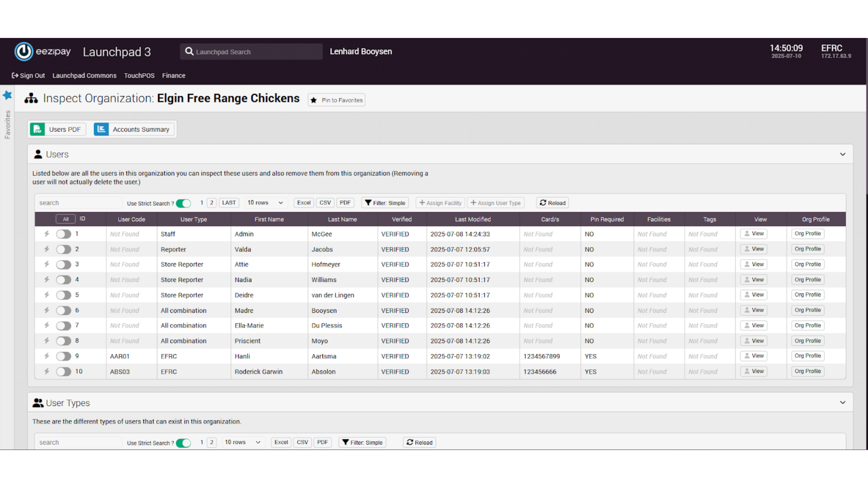Sort by User Type column header
Viewport: 868px width, 488px height.
(193, 219)
